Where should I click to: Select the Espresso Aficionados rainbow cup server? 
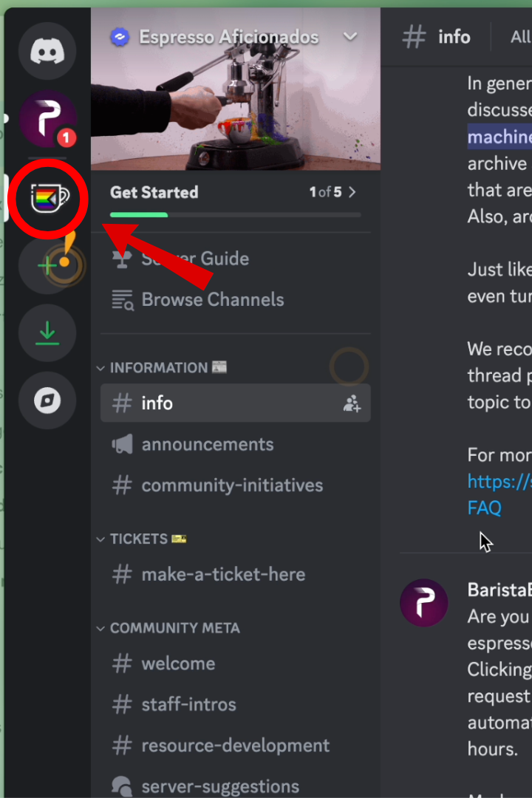click(x=47, y=198)
